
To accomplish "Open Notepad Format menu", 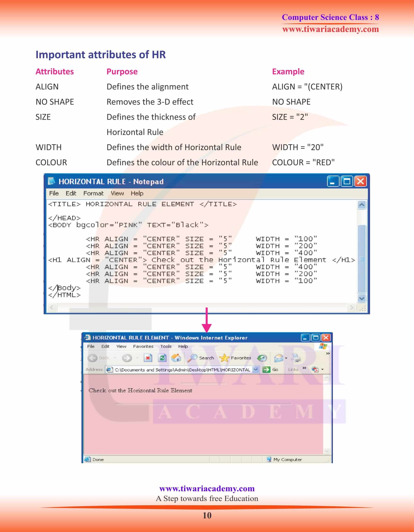I will [93, 193].
